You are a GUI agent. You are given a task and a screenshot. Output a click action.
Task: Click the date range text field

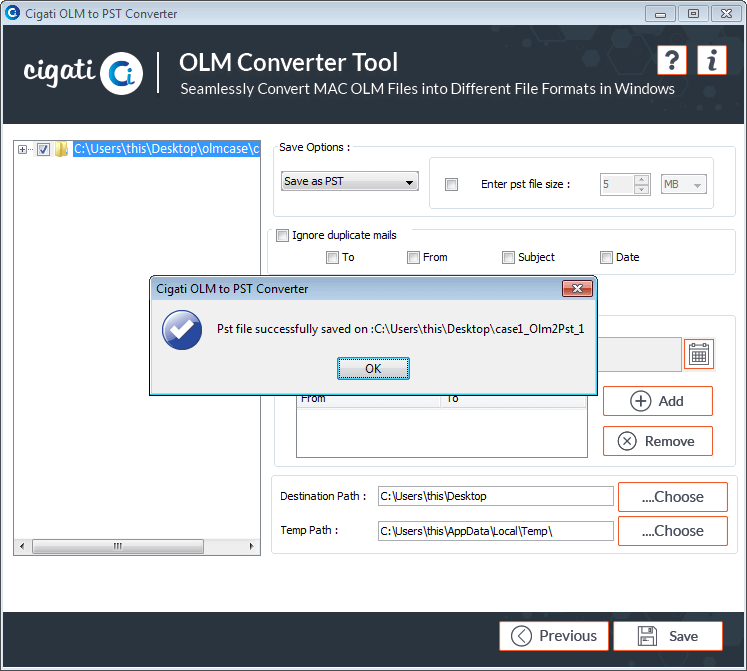pyautogui.click(x=639, y=354)
